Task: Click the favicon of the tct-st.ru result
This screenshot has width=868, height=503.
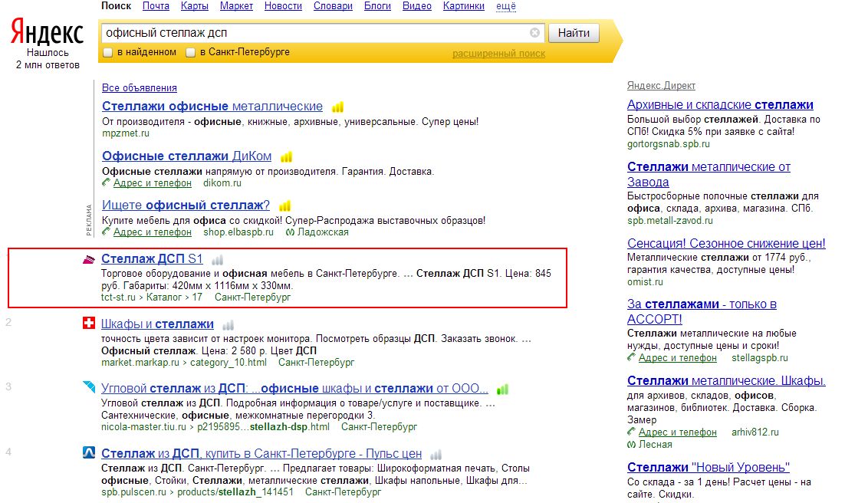Action: [89, 259]
